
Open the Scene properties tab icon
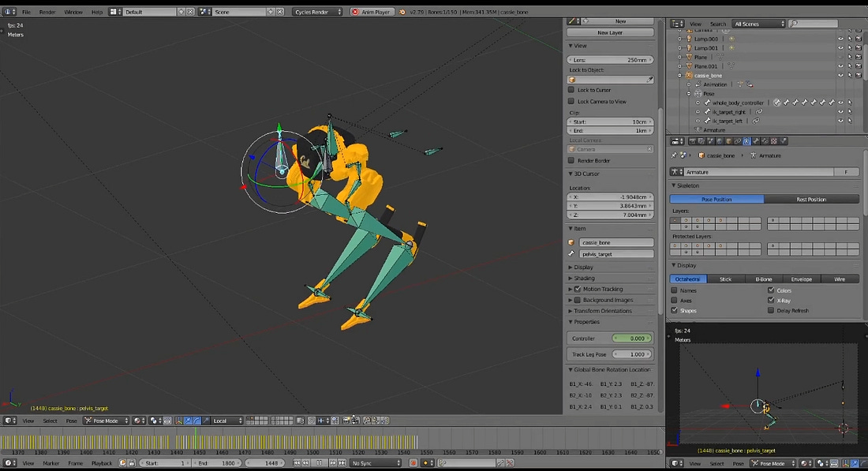pyautogui.click(x=710, y=142)
